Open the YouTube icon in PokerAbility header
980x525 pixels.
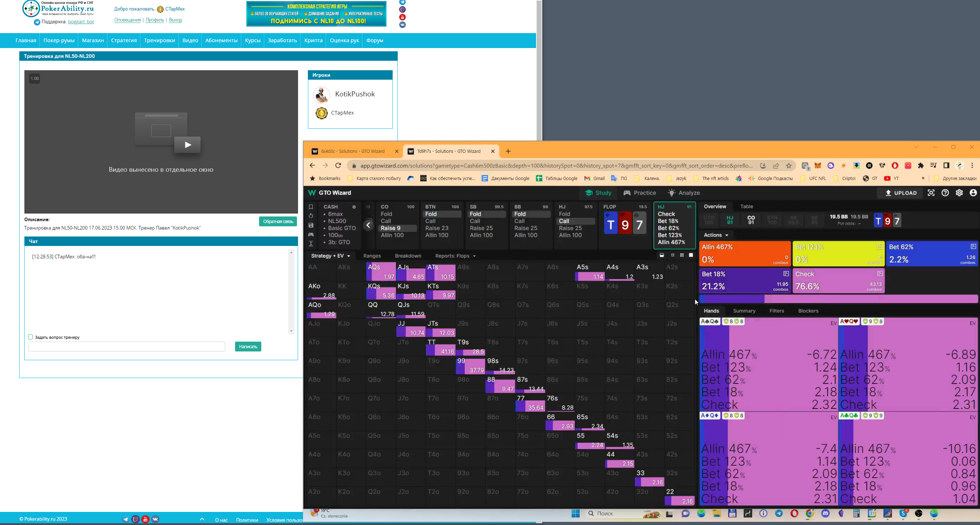(402, 17)
